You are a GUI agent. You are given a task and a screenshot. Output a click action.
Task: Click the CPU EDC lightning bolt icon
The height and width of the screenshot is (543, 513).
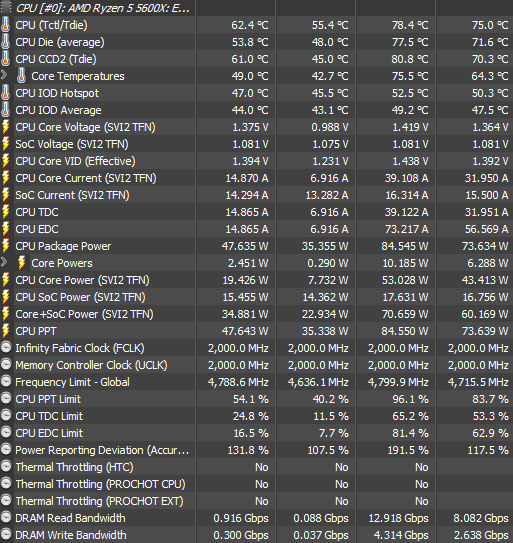tap(5, 229)
